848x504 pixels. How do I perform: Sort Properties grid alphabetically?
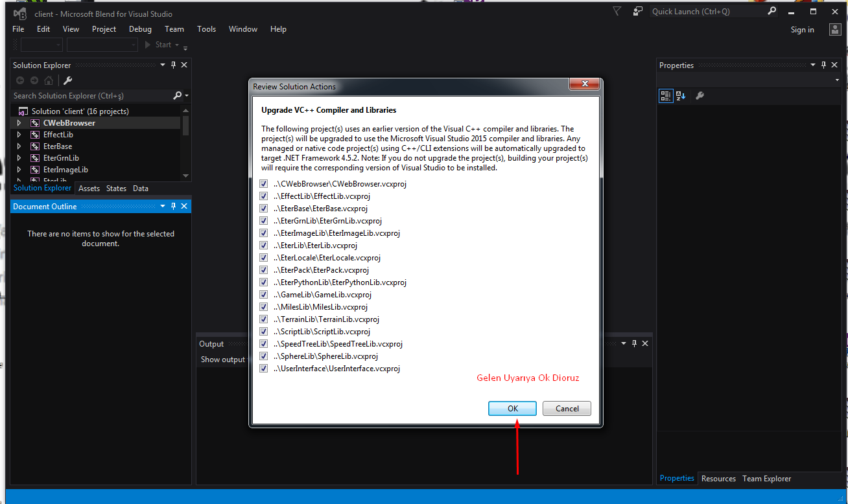click(681, 96)
